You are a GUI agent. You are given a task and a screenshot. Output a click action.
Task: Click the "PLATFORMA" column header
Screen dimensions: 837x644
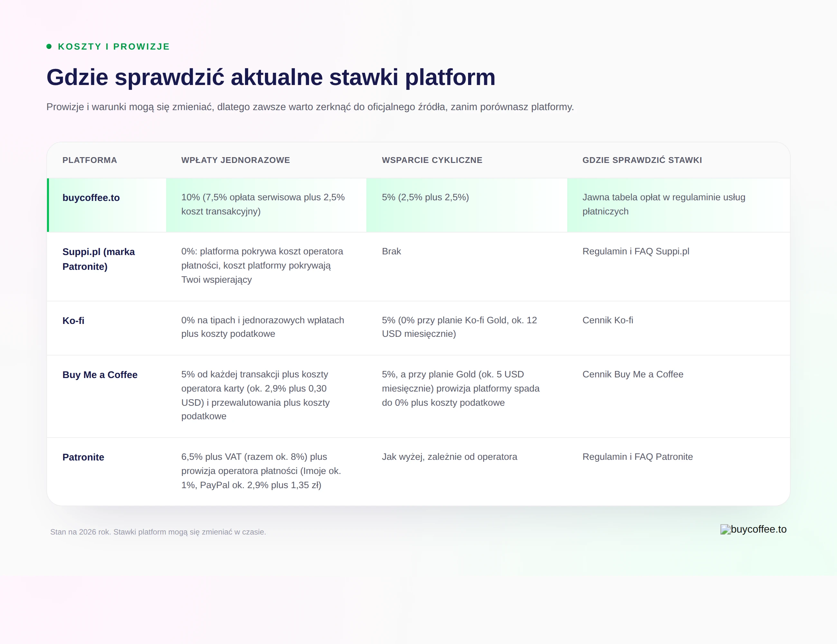coord(90,160)
